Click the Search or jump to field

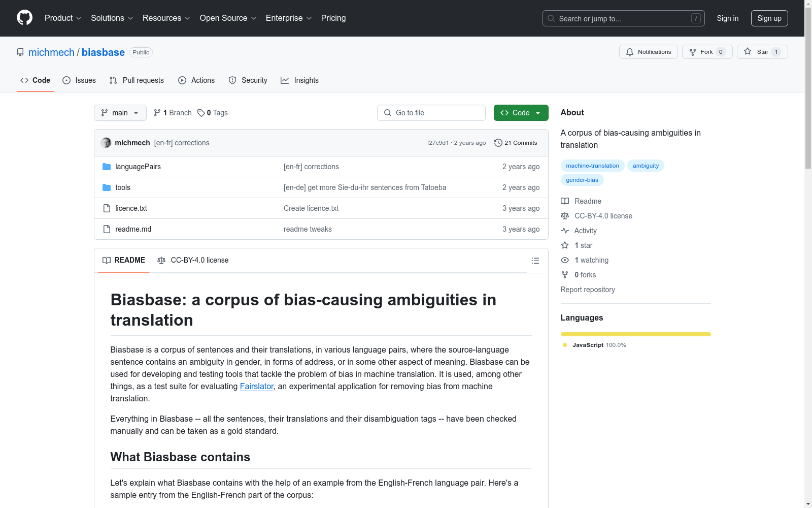[624, 18]
